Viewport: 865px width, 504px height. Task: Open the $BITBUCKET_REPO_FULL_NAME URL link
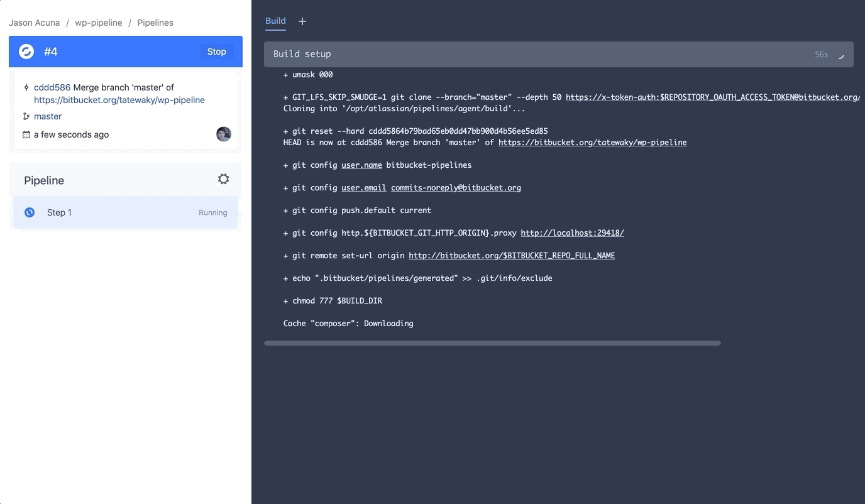click(x=512, y=256)
